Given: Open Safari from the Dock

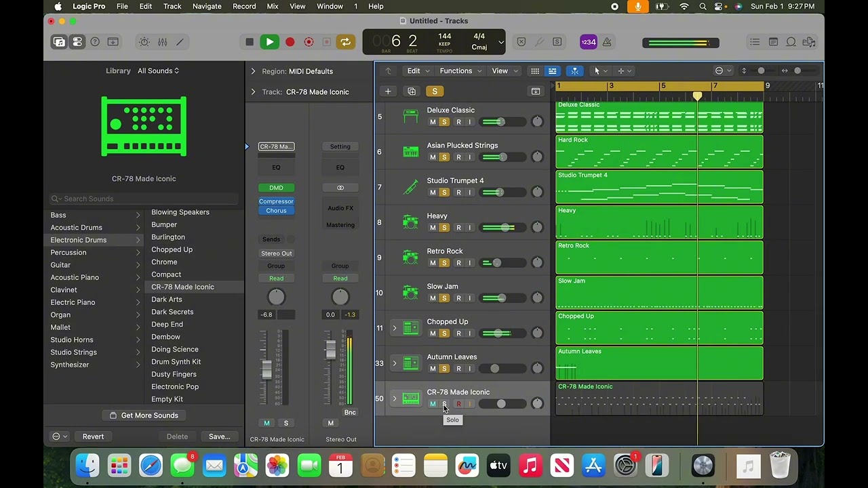Looking at the screenshot, I should (x=151, y=466).
